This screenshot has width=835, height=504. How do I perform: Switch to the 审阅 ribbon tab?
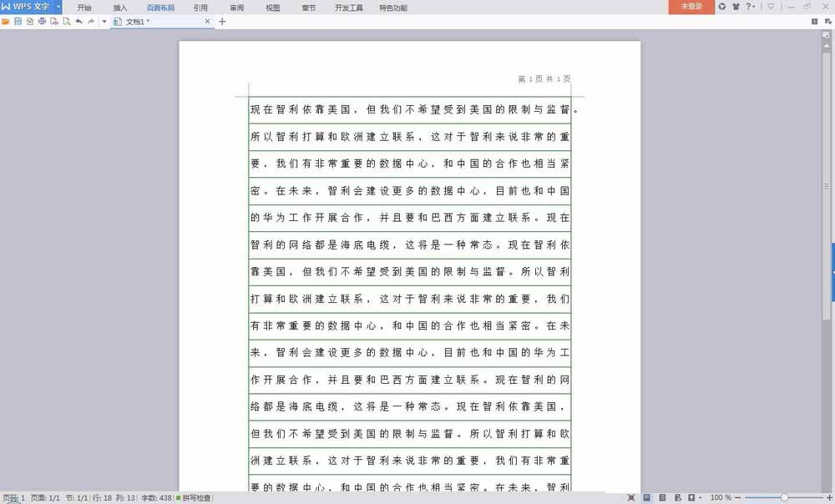(x=237, y=8)
